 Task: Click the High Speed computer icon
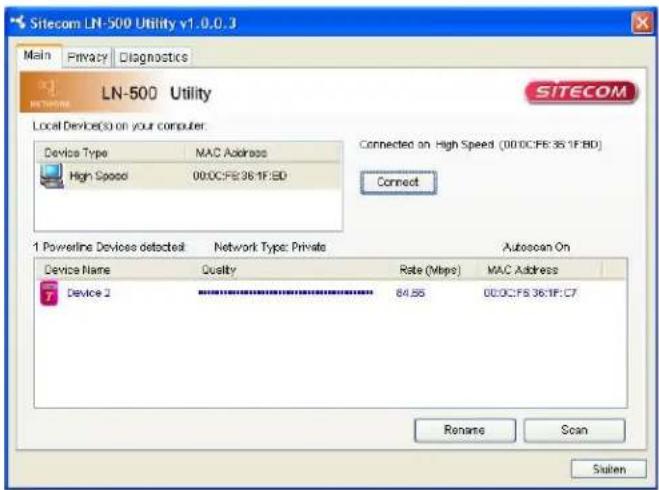point(52,176)
